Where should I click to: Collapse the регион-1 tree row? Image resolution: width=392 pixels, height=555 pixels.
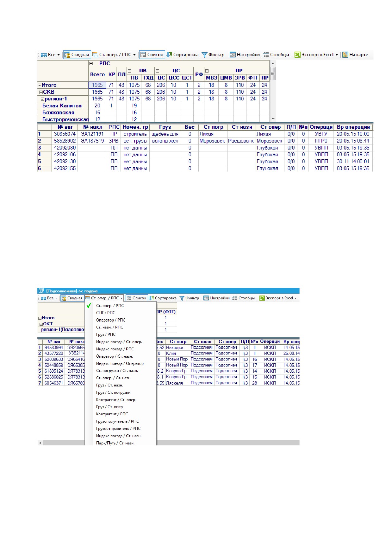click(x=42, y=99)
